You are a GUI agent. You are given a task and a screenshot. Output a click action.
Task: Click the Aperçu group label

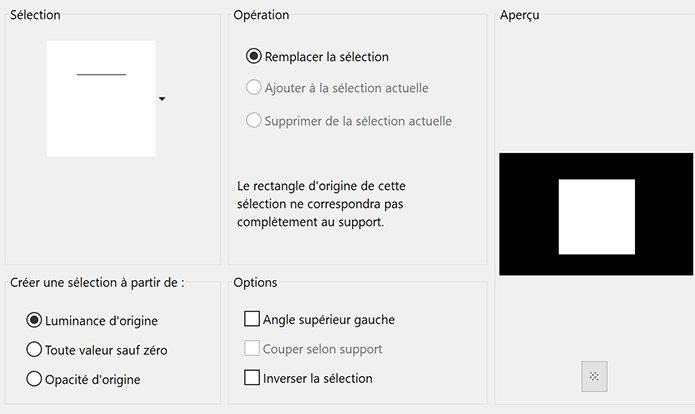[x=519, y=16]
